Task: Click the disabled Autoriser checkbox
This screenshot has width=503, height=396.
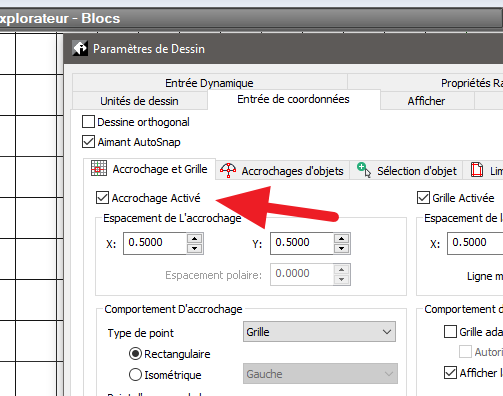Action: pyautogui.click(x=465, y=352)
